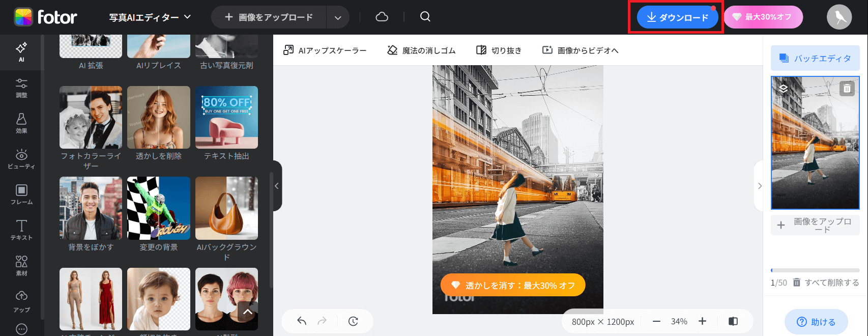Click the image count progress bar
Image resolution: width=868 pixels, height=336 pixels.
pos(815,270)
